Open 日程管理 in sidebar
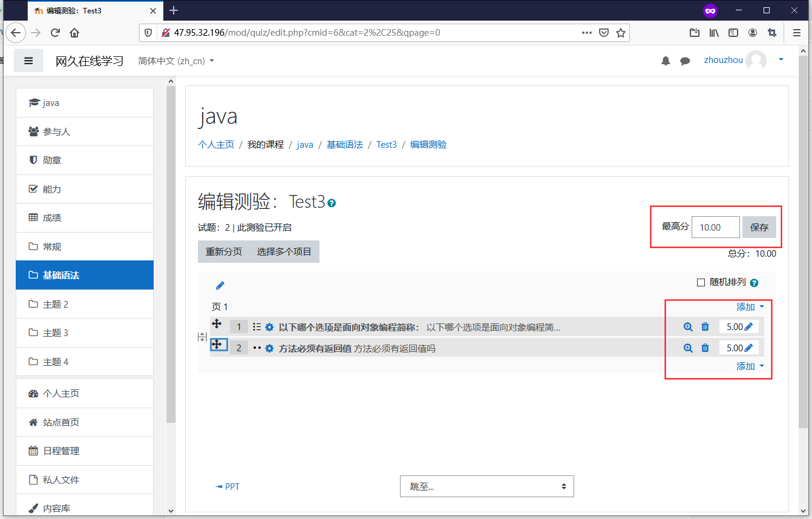Viewport: 812px width, 519px height. point(85,451)
